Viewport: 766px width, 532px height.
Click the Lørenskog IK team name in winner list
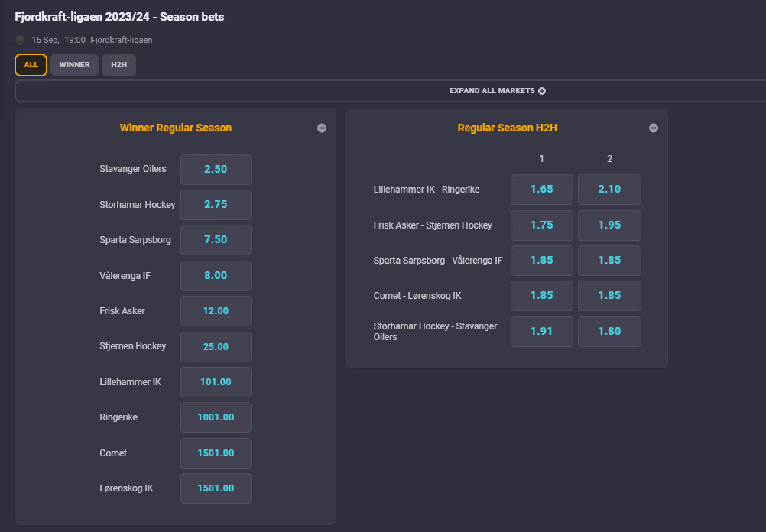tap(127, 488)
